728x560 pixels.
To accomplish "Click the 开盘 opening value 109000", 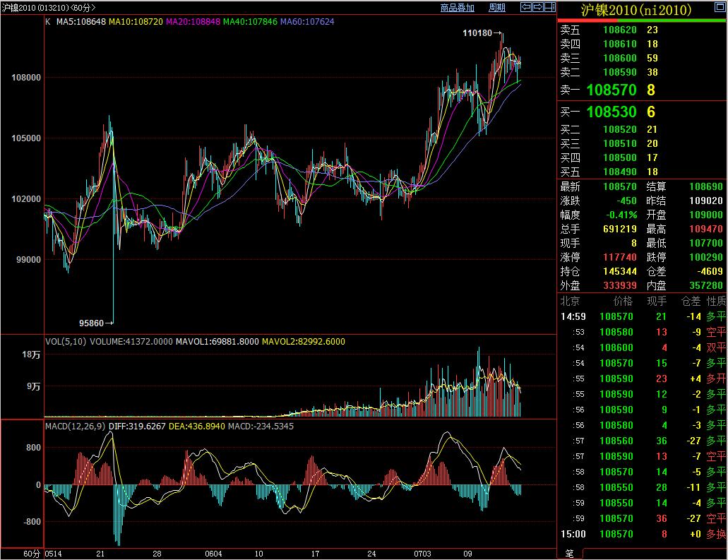I will pos(705,215).
